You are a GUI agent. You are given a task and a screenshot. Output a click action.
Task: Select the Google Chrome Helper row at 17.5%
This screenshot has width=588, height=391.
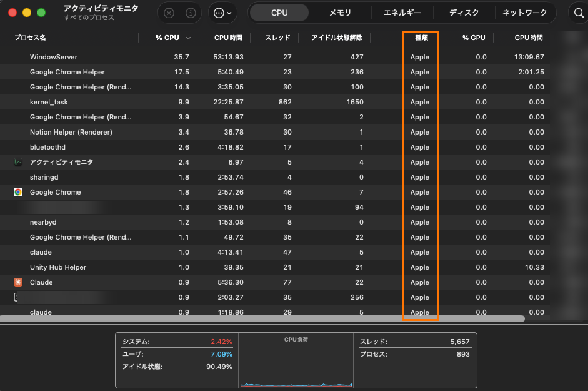[x=275, y=72]
